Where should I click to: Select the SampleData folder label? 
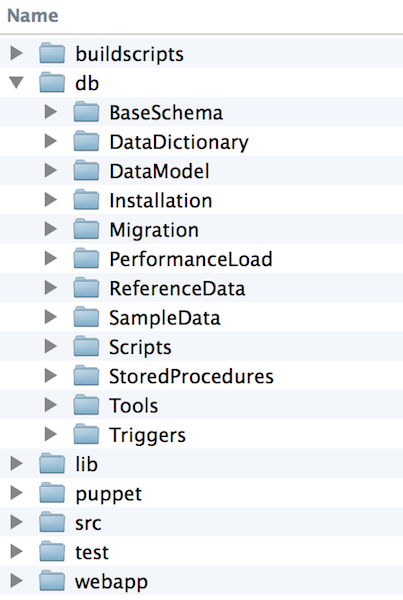(x=165, y=318)
